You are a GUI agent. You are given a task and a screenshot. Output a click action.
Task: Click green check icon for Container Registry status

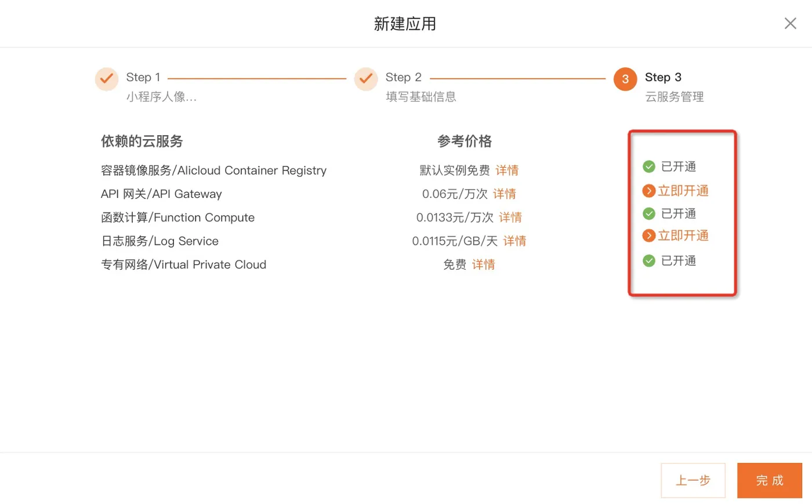click(x=649, y=167)
